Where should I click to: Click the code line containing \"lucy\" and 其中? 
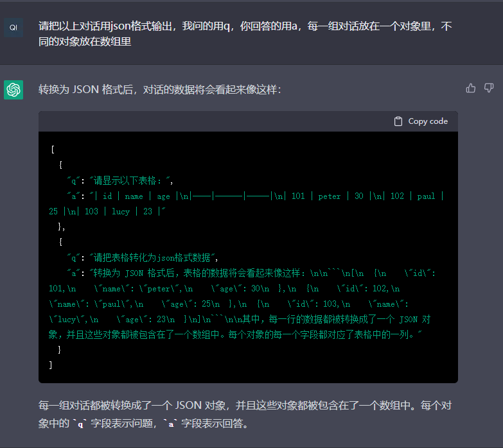[x=240, y=319]
